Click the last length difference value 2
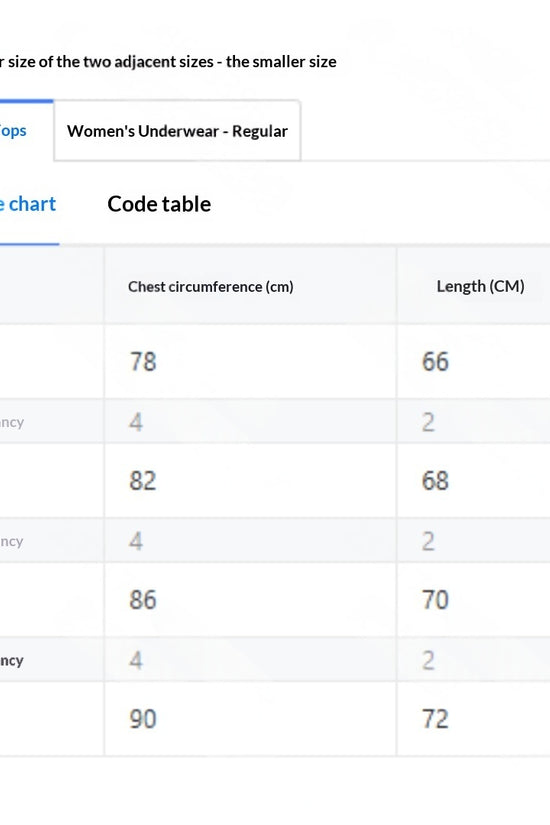This screenshot has height=825, width=550. [428, 660]
